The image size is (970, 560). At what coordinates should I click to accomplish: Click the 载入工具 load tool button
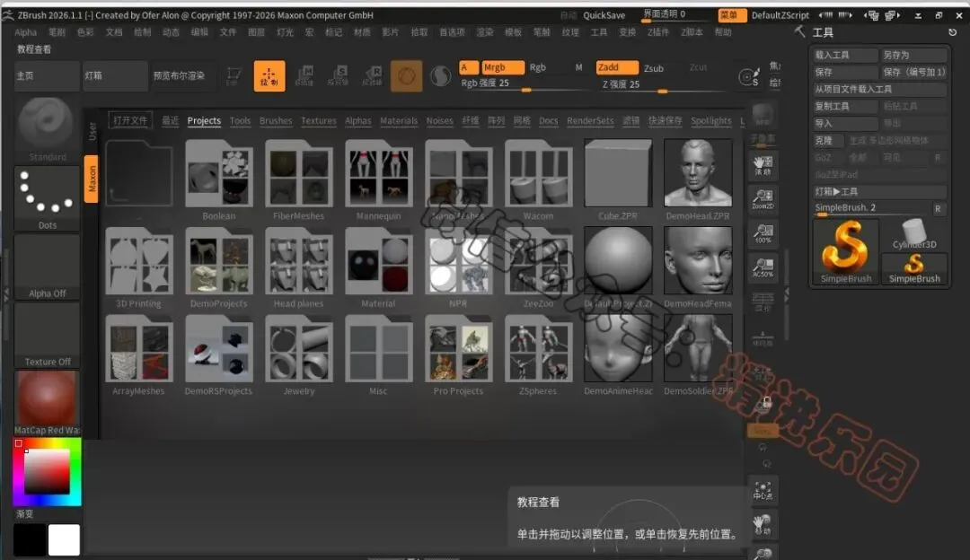pyautogui.click(x=846, y=55)
